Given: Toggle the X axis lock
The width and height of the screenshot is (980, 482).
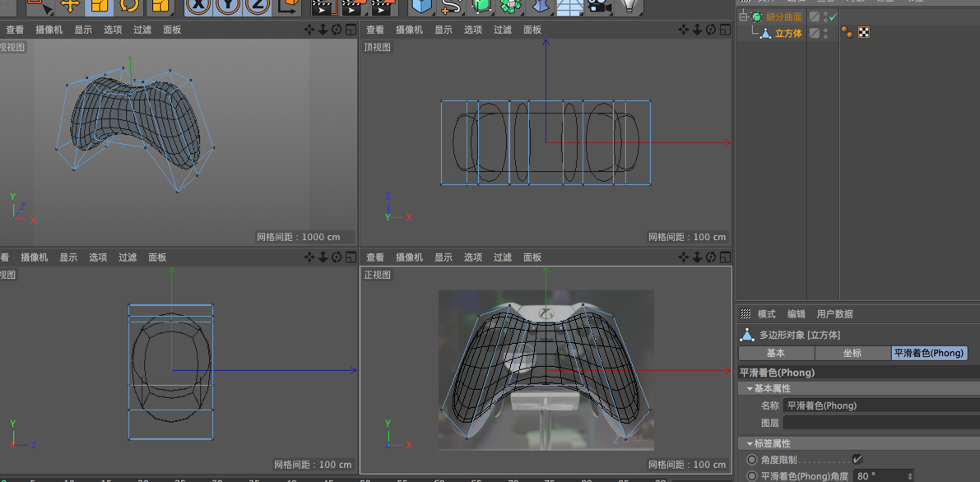Looking at the screenshot, I should [199, 6].
